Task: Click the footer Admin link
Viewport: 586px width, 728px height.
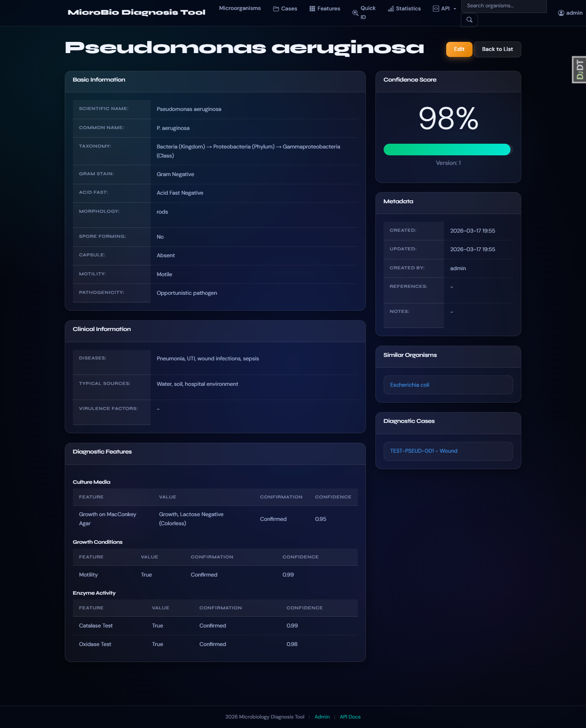Action: 322,717
